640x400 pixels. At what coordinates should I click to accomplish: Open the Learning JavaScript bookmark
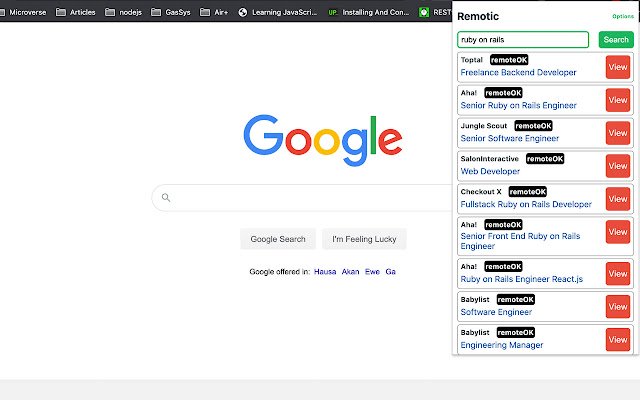278,12
